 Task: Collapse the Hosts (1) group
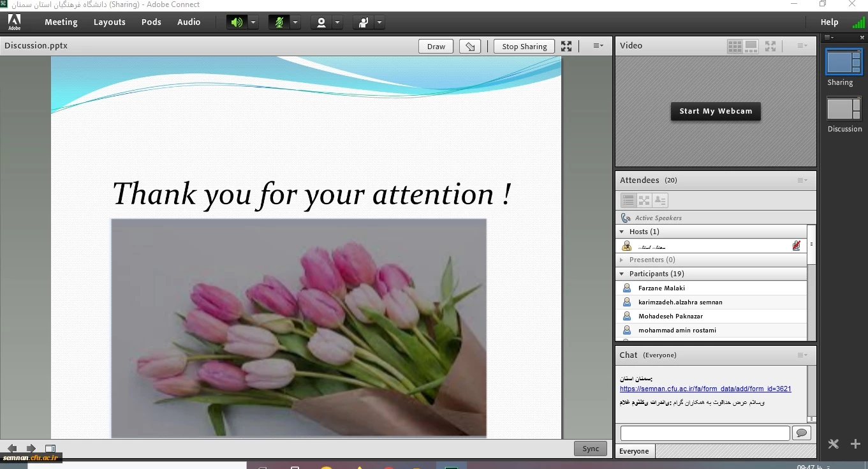(622, 232)
